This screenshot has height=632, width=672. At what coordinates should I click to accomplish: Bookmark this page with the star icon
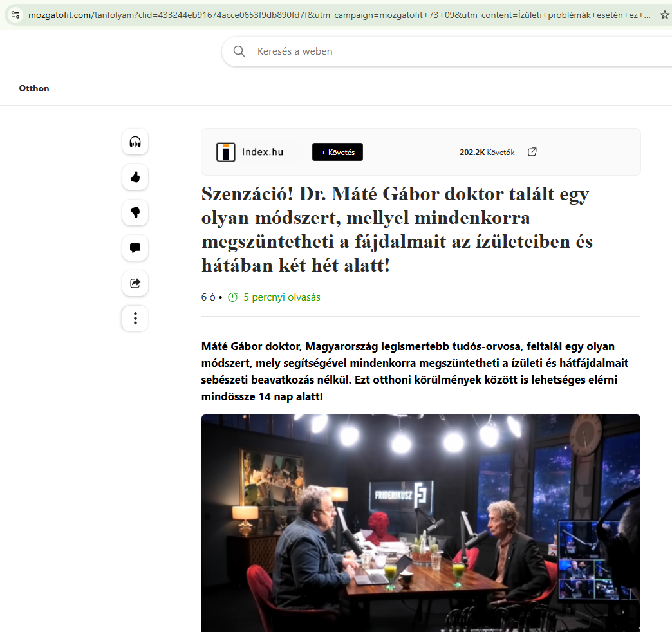click(x=665, y=15)
